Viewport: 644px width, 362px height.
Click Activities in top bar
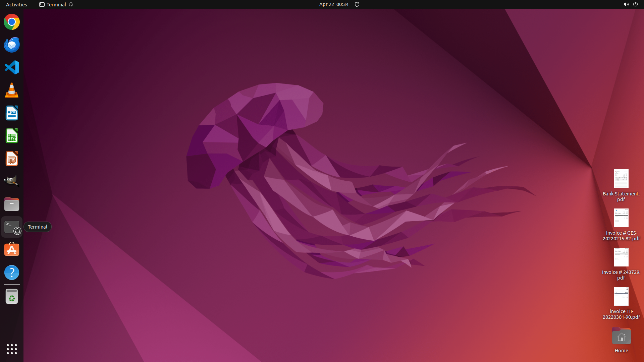coord(16,4)
